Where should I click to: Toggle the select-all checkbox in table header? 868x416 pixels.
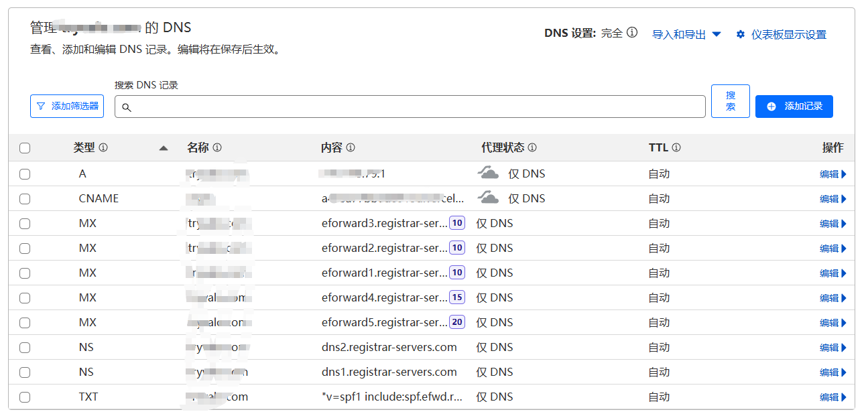(x=25, y=148)
